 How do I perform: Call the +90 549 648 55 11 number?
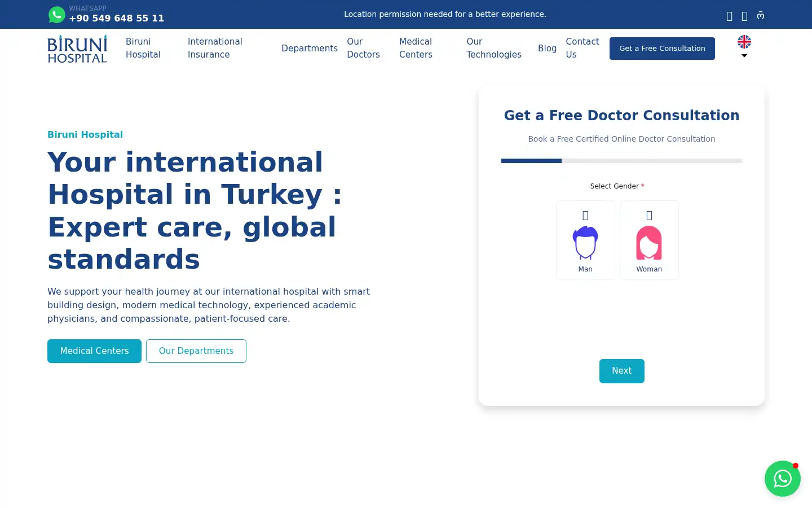[117, 18]
